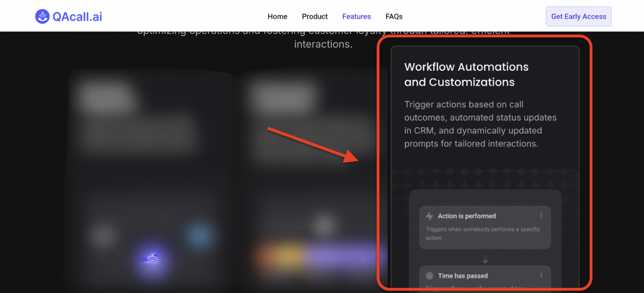Select the Features nav item
644x293 pixels.
click(x=356, y=16)
